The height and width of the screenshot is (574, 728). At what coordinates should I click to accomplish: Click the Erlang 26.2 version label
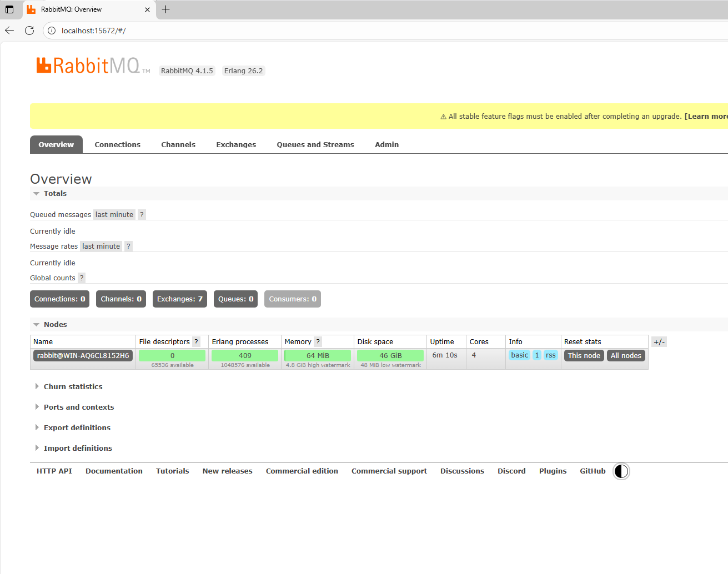pyautogui.click(x=244, y=71)
